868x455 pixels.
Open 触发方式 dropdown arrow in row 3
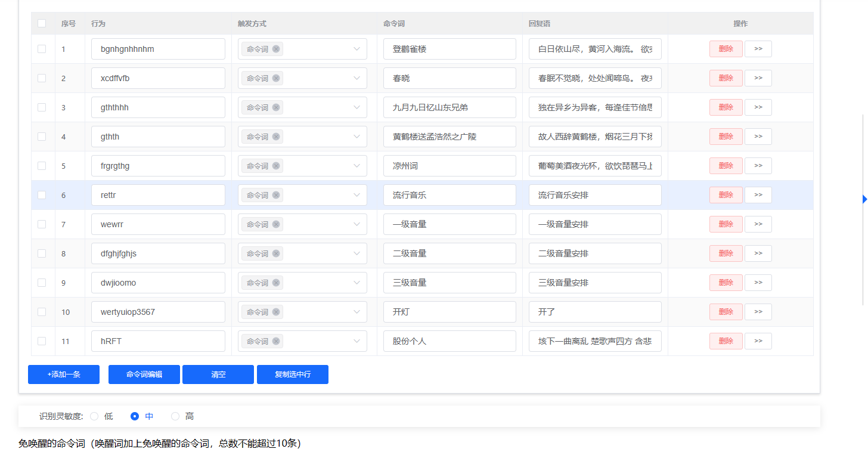(356, 107)
